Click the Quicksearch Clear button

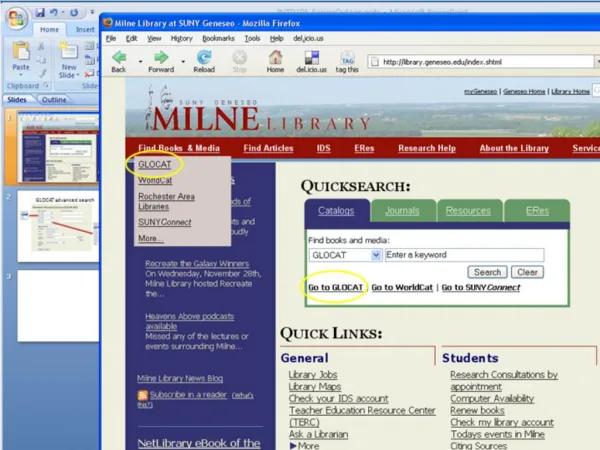click(x=527, y=272)
